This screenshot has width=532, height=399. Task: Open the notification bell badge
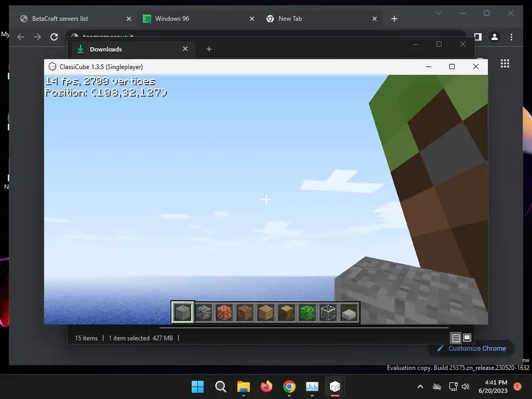tap(517, 387)
